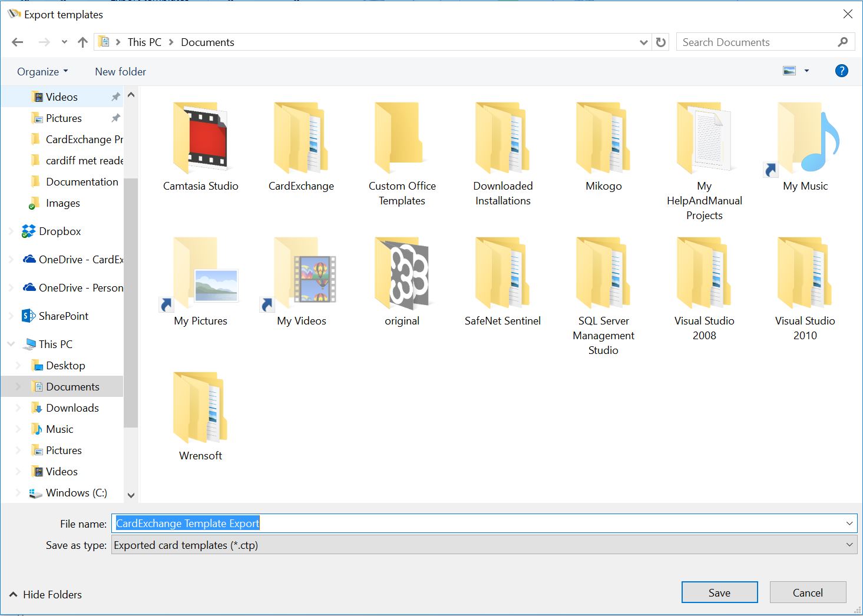
Task: Click the SharePoint icon in sidebar
Action: click(28, 316)
